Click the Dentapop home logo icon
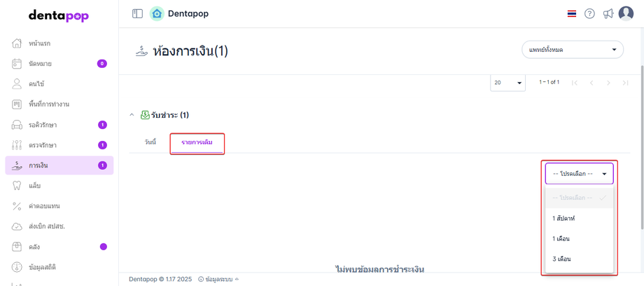 [x=157, y=13]
